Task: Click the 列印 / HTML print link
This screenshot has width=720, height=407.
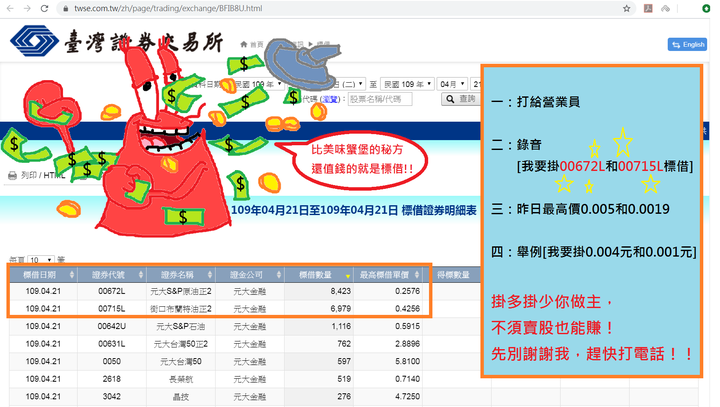Action: pos(43,175)
